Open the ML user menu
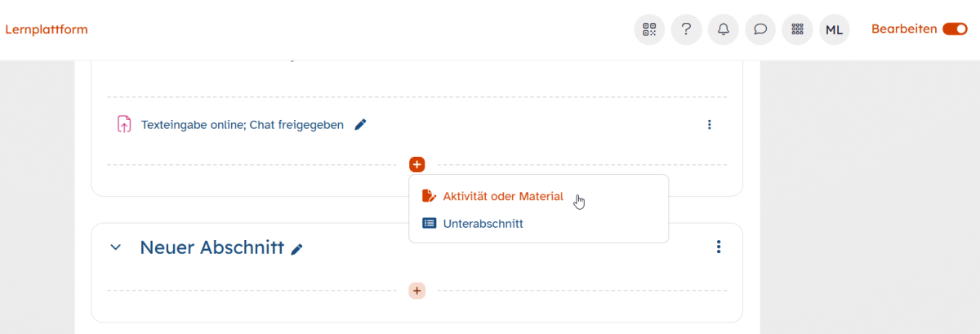Image resolution: width=980 pixels, height=334 pixels. 834,29
